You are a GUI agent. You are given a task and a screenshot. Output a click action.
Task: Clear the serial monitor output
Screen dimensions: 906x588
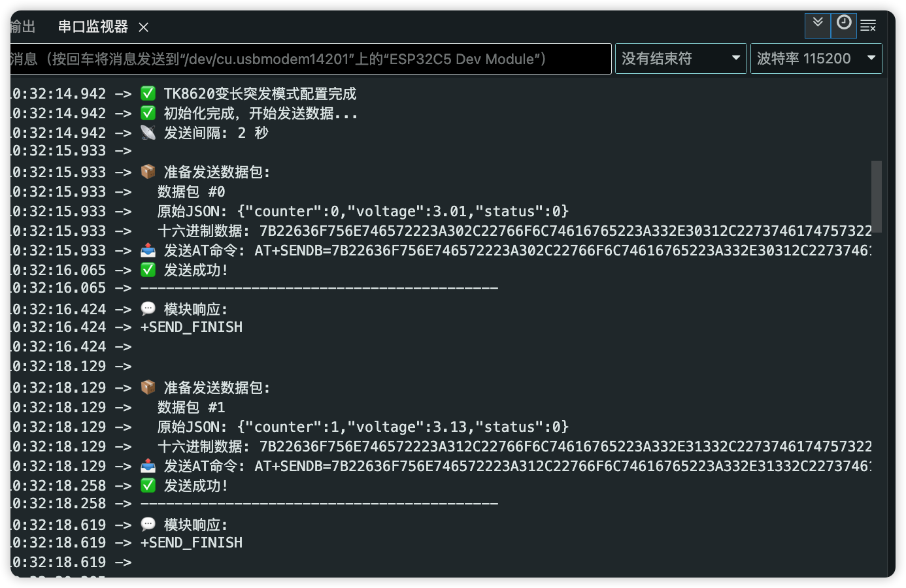[x=868, y=26]
